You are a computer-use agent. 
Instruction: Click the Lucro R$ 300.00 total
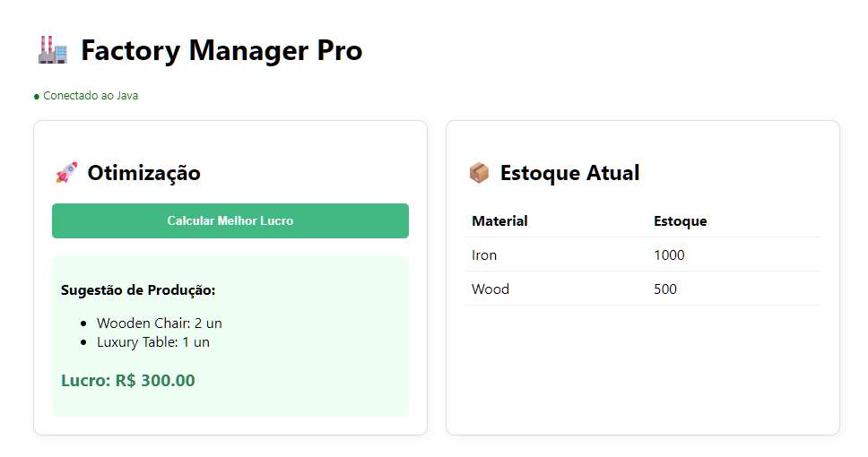pos(127,381)
